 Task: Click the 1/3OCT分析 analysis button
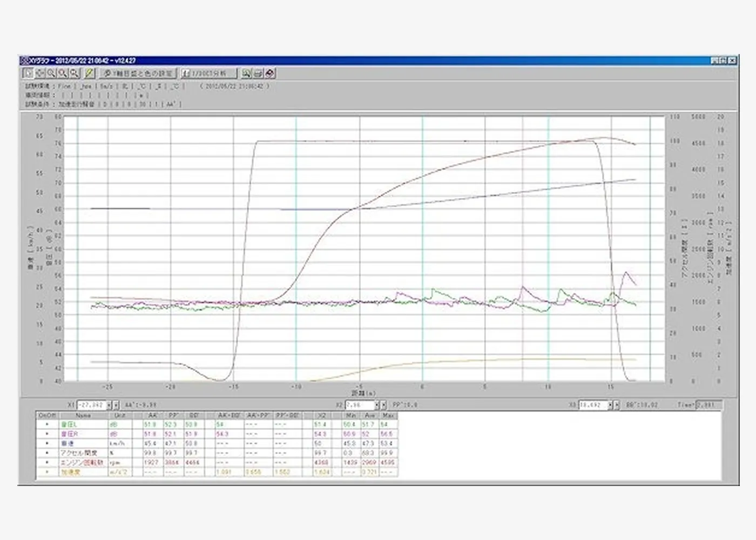click(208, 73)
